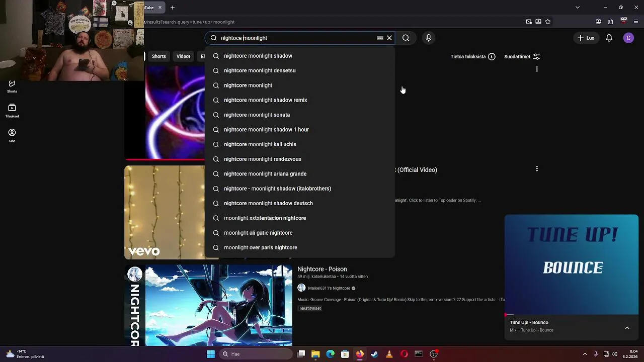Choose suggestion nightcore moonlight shadow 1 hour
Screen dimensions: 644x362
[x=300, y=130]
